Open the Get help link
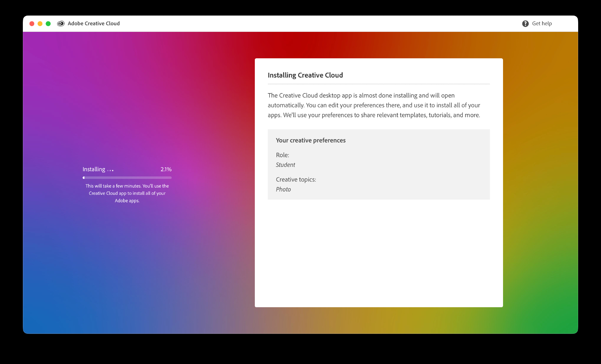The width and height of the screenshot is (601, 364). coord(542,23)
